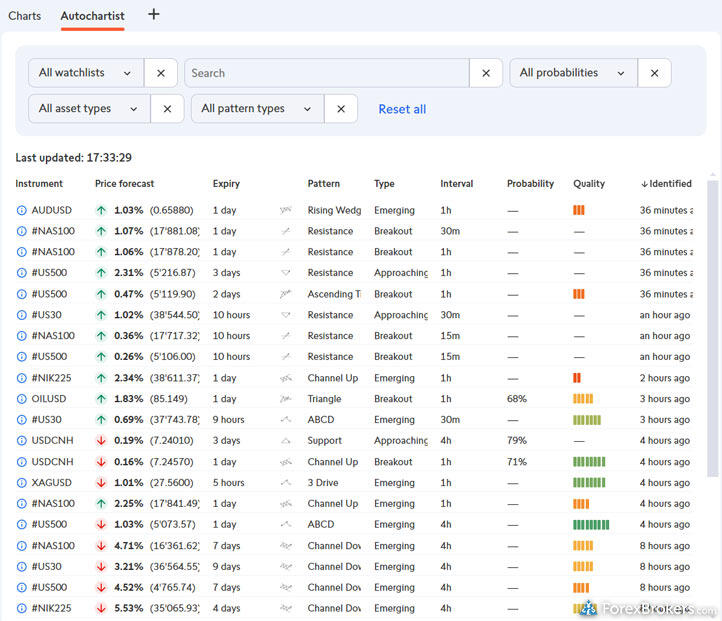The width and height of the screenshot is (722, 621).
Task: Open info icon for XAGUSD row
Action: (x=21, y=483)
